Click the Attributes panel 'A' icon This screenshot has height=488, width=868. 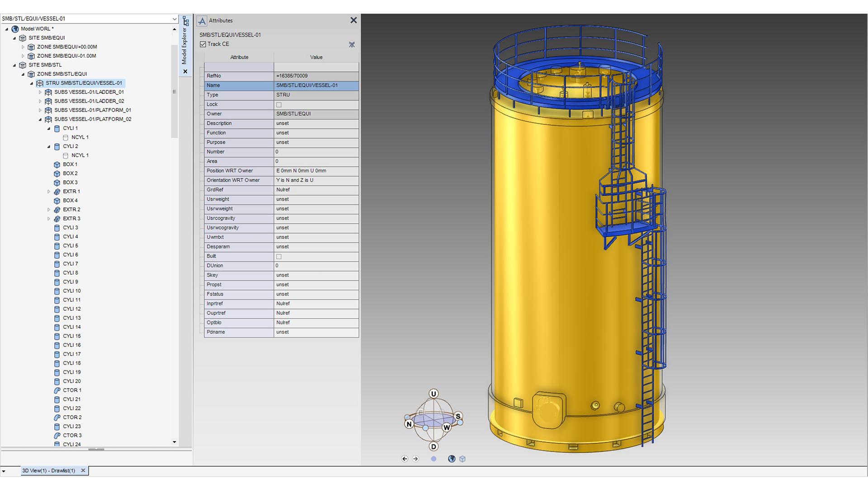click(202, 20)
